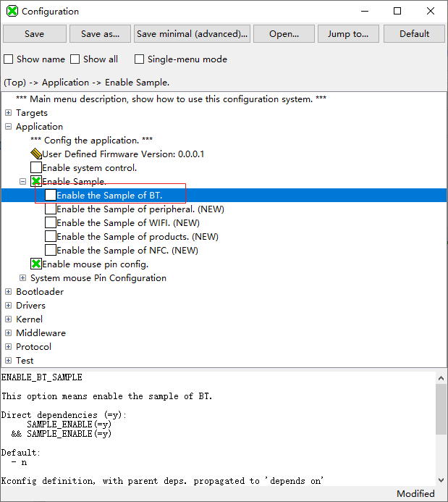Viewport: 448px width, 502px height.
Task: Turn on Single-menu mode
Action: [x=140, y=59]
